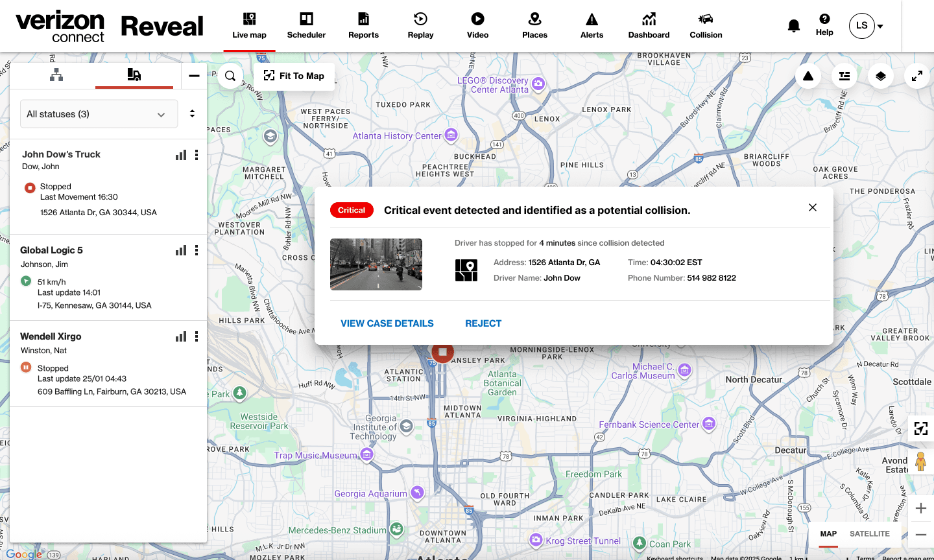
Task: Open the map layers button
Action: coord(881,76)
